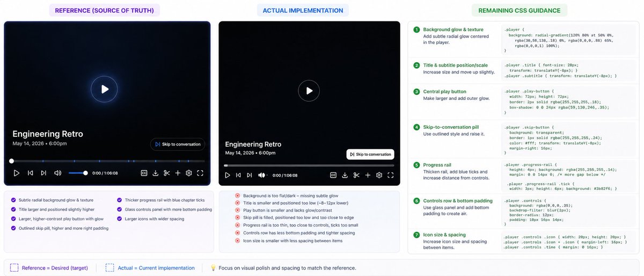
Task: Click outlined Skip to conversation pill in reference
Action: point(178,144)
